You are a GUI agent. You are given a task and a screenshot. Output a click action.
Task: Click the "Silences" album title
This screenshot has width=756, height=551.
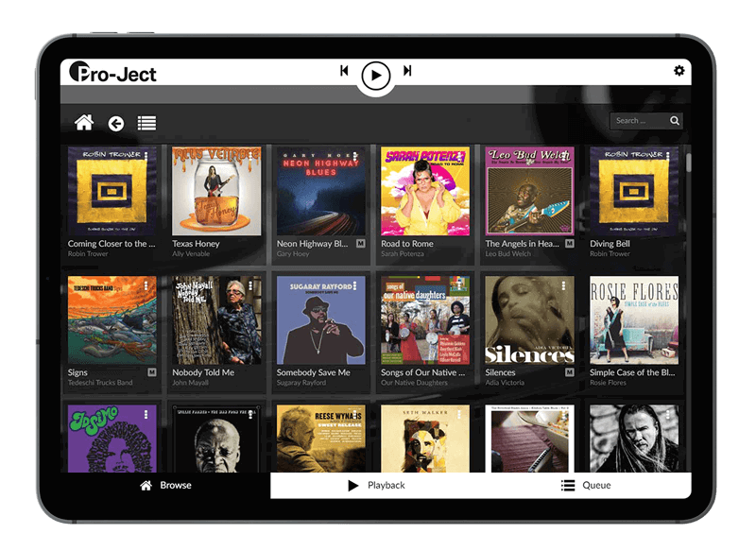500,372
